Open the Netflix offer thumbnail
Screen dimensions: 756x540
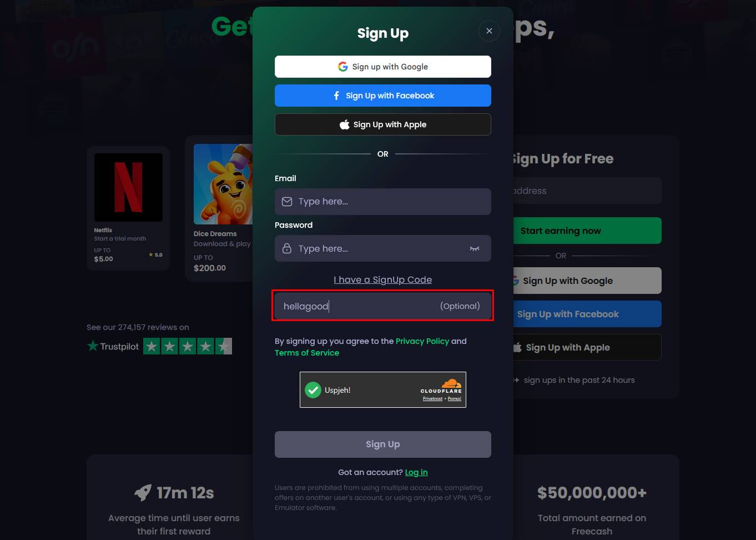coord(128,188)
